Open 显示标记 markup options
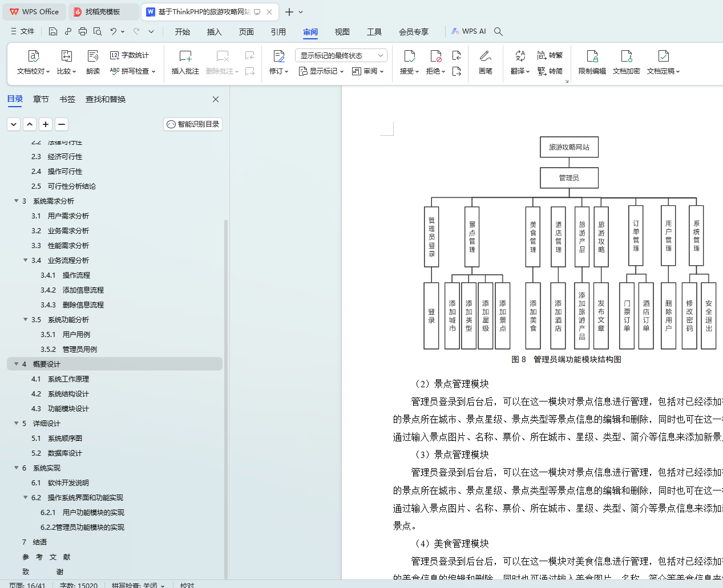Viewport: 723px width, 588px height. tap(321, 71)
